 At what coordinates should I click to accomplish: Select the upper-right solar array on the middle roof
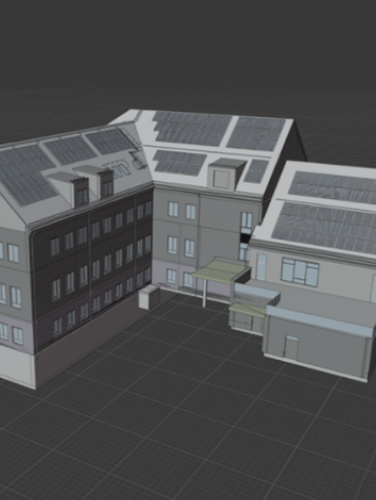pos(256,134)
